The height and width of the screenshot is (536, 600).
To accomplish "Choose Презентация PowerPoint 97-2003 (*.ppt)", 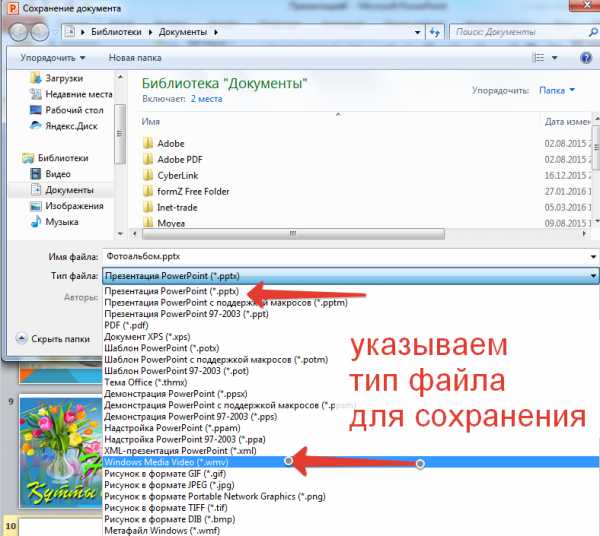I will (186, 314).
